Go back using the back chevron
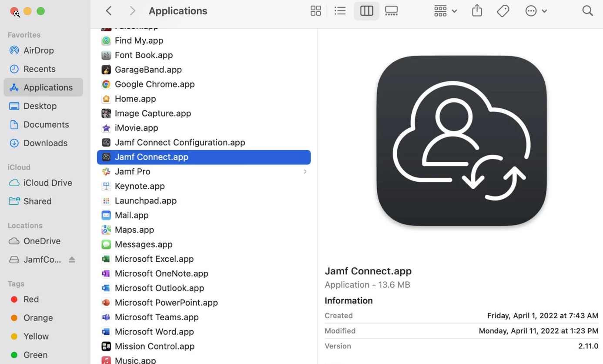 [x=109, y=11]
